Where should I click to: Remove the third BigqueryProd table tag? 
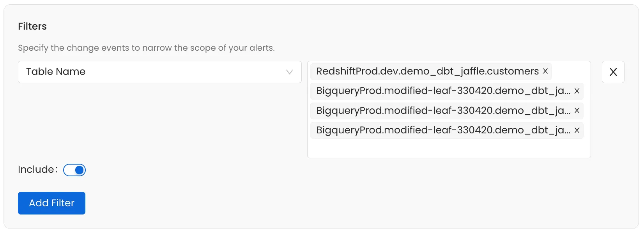tap(577, 130)
